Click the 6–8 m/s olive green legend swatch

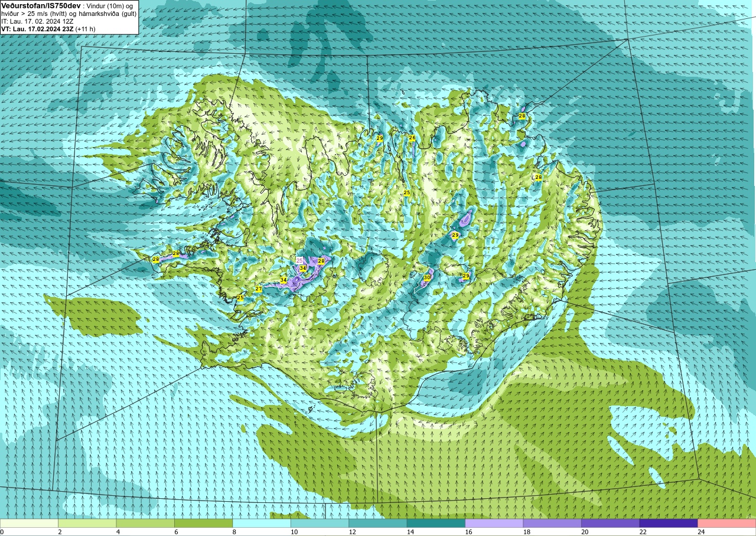[x=204, y=523]
